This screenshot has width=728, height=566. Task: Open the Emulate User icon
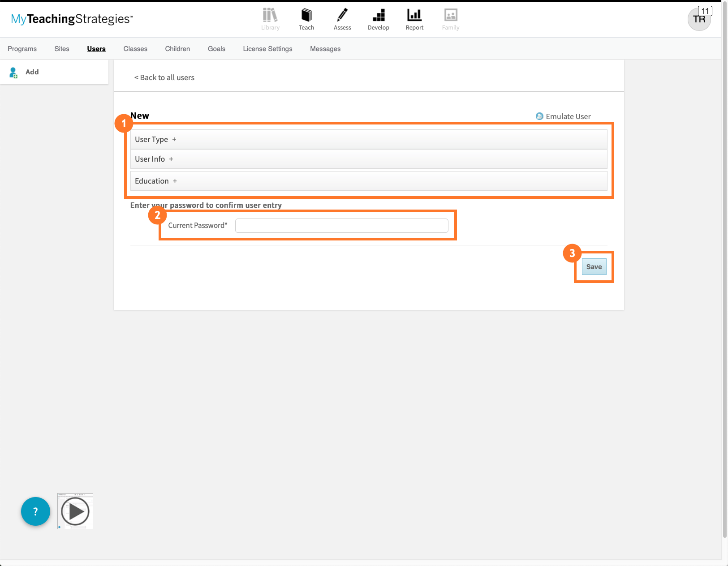pyautogui.click(x=539, y=116)
